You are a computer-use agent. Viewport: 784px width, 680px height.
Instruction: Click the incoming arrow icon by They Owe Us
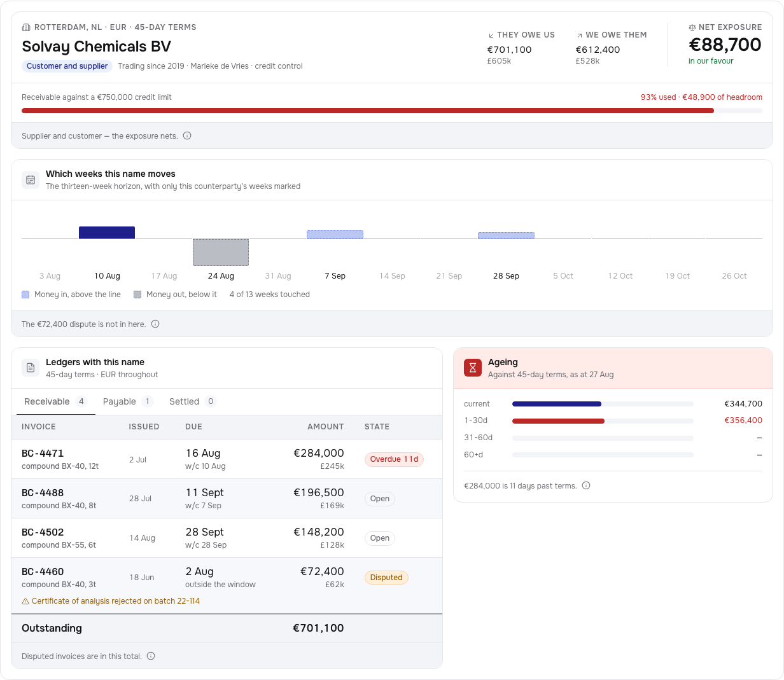pos(491,35)
